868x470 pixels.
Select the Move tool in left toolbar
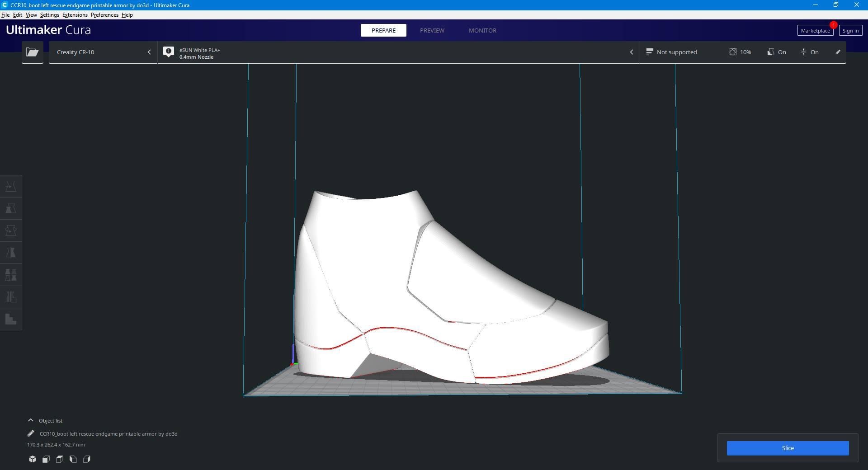[x=11, y=186]
